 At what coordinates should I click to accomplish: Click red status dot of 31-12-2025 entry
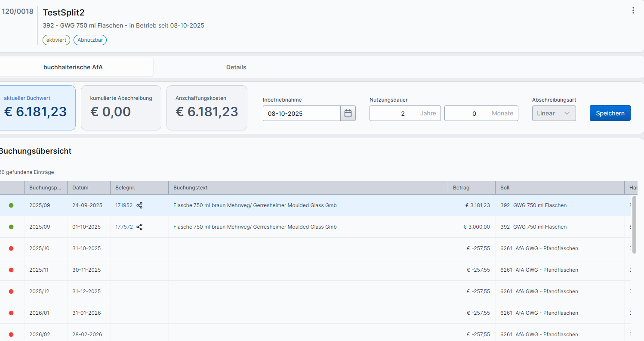(x=11, y=291)
